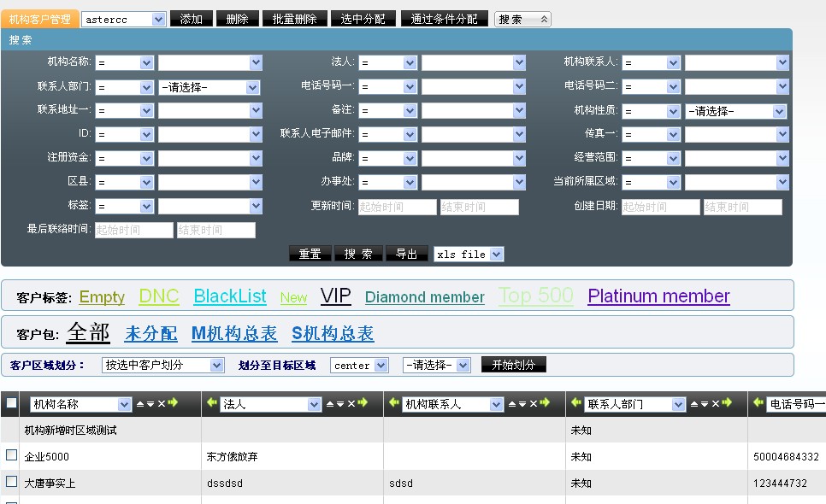826x504 pixels.
Task: Open the VIP customer tag link
Action: tap(335, 296)
